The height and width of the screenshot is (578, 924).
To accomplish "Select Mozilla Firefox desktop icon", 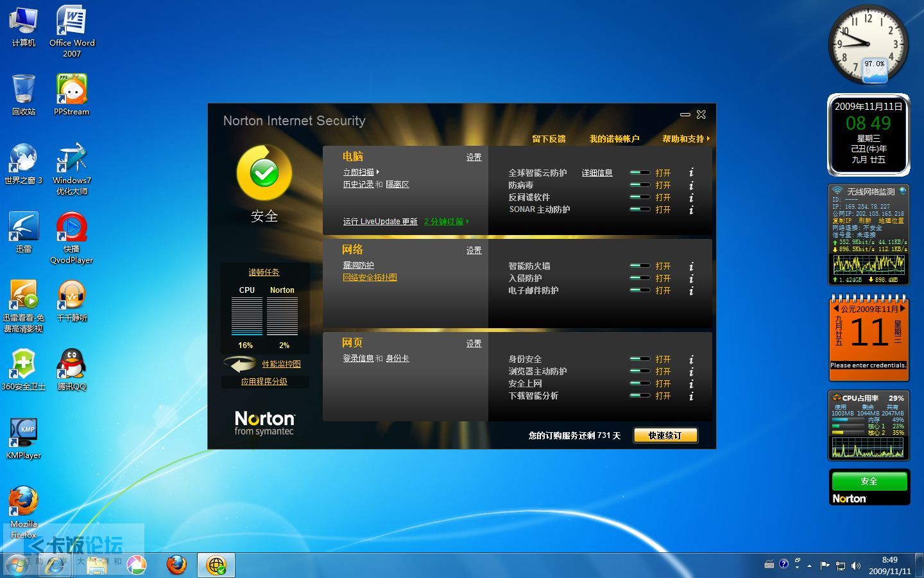I will [x=23, y=512].
